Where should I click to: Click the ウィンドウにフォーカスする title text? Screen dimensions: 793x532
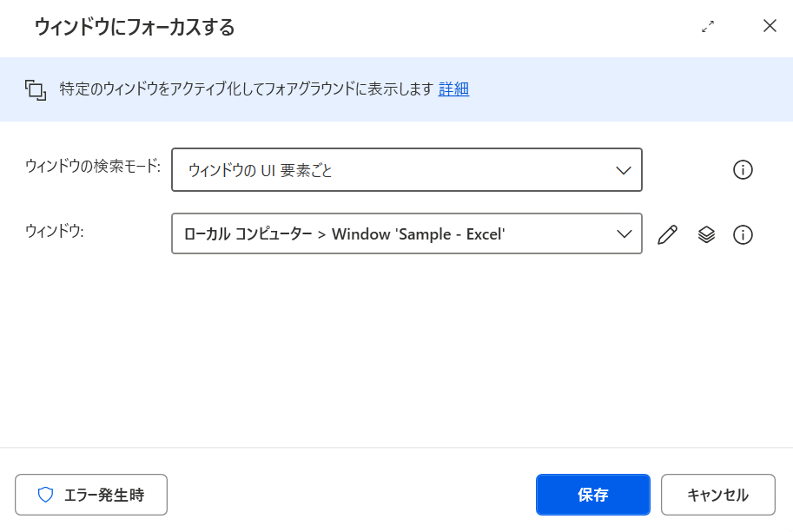click(x=135, y=27)
